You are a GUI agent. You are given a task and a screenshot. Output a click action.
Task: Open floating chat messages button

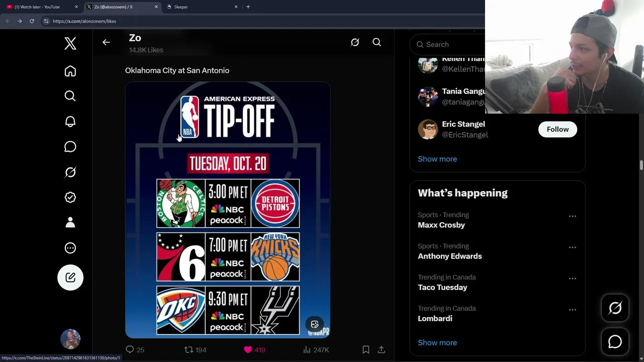click(x=615, y=342)
